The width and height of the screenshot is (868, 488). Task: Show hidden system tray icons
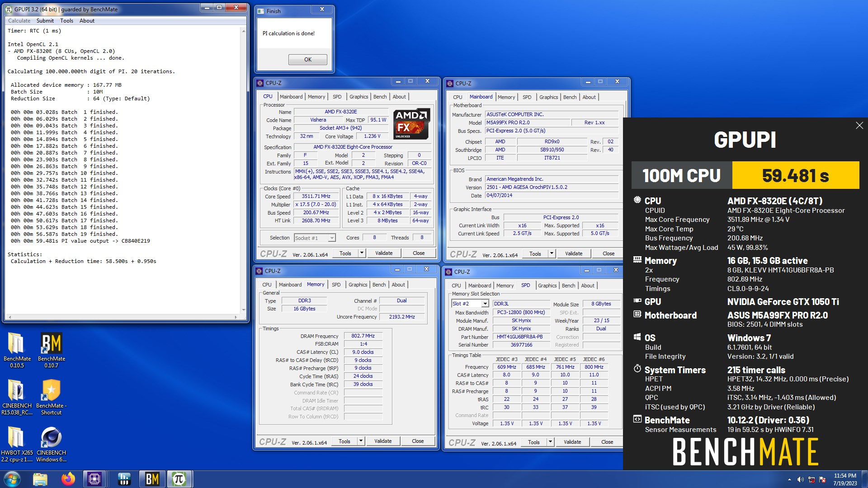(x=789, y=479)
